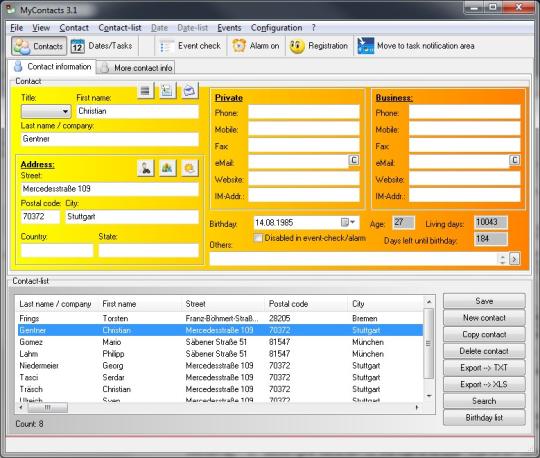Enable Disabled in event-check/alarm checkbox
The width and height of the screenshot is (540, 458).
click(x=258, y=238)
